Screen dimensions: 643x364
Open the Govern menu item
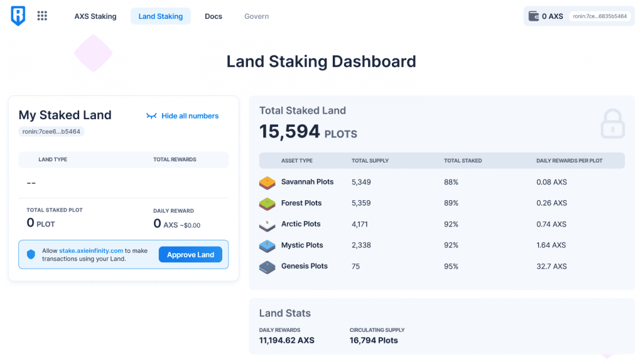click(256, 16)
